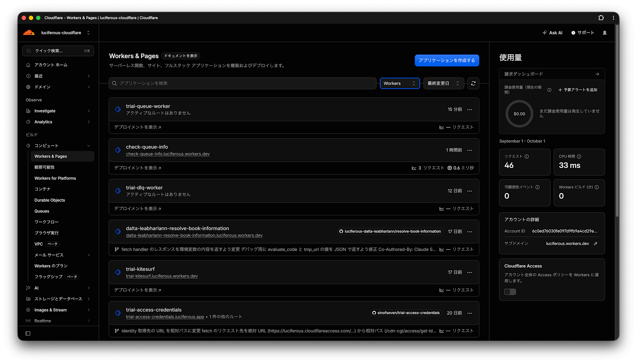Open the 最終変更日 sort dropdown
637x364 pixels.
[x=444, y=83]
